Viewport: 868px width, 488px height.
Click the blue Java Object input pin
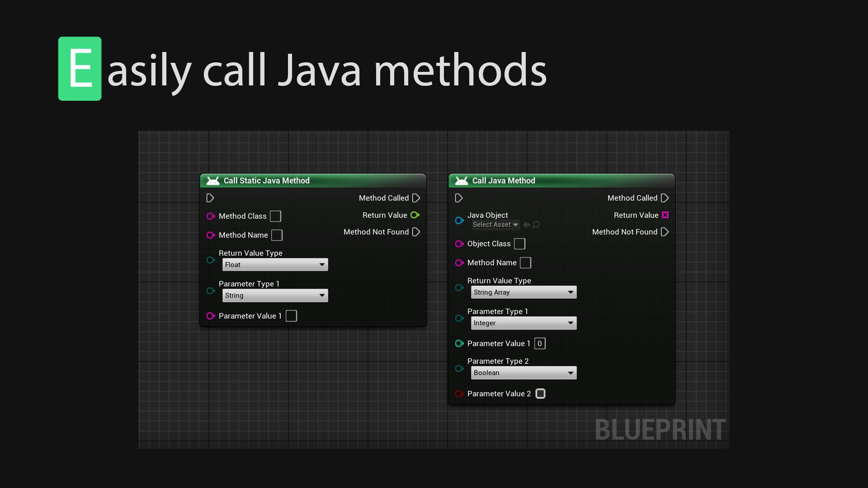pyautogui.click(x=459, y=220)
